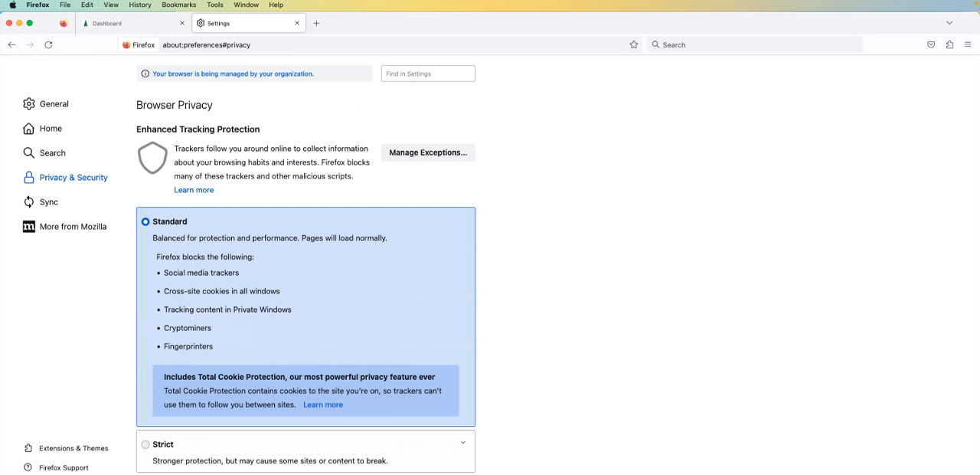This screenshot has height=475, width=980.
Task: Select the Strict protection radio button
Action: click(x=145, y=444)
